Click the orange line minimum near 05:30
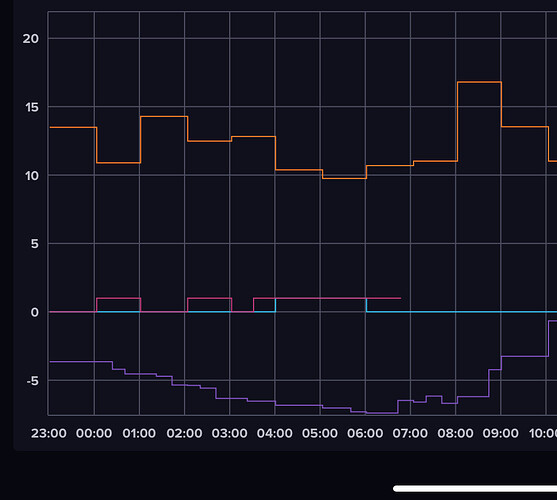Screen dimensions: 557x500 coord(344,178)
